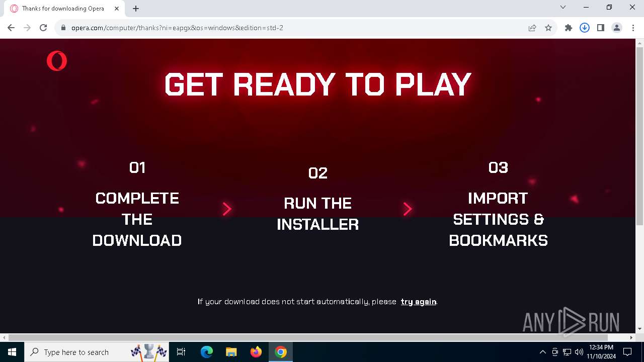The image size is (644, 362).
Task: Click the scroll-down arrow of vertical scrollbar
Action: pos(639,329)
